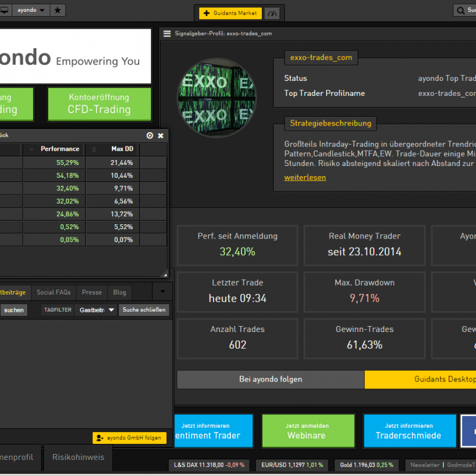Toggle Max DD column sort arrows
The image size is (476, 476).
[x=93, y=149]
